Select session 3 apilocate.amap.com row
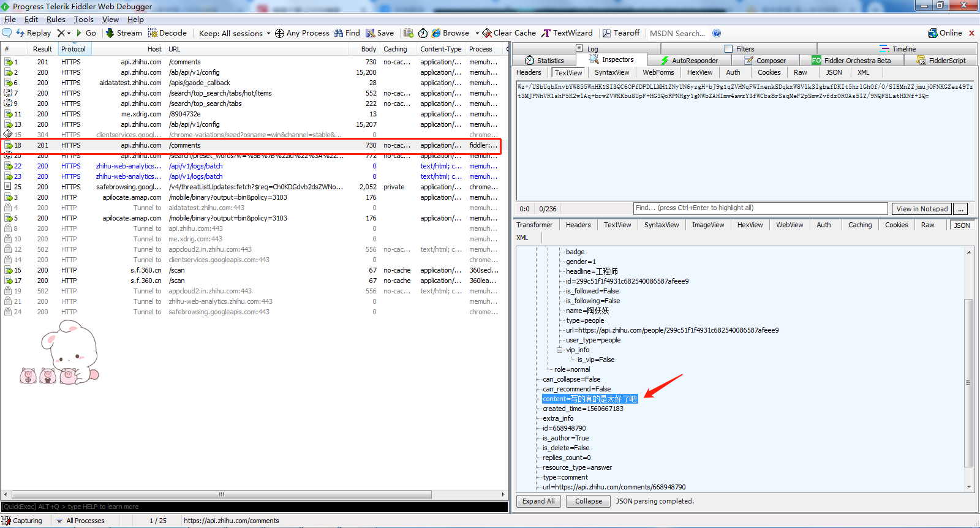The image size is (980, 528). point(251,197)
